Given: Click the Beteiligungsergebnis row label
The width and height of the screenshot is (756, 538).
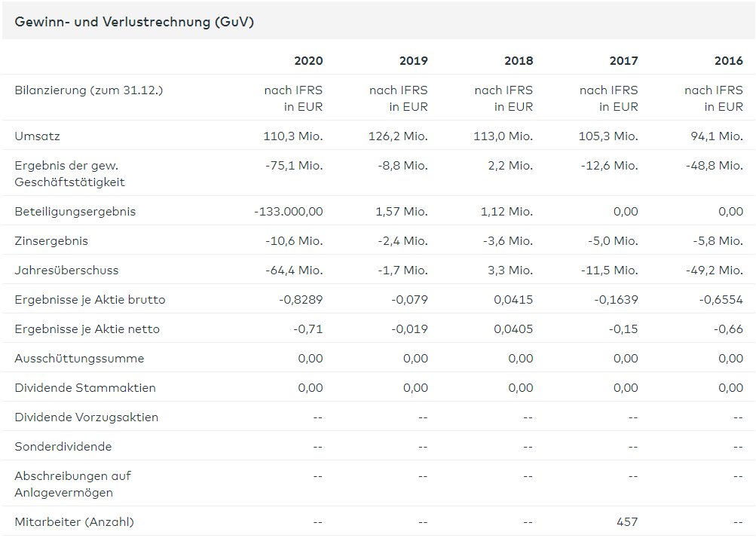Looking at the screenshot, I should point(75,211).
